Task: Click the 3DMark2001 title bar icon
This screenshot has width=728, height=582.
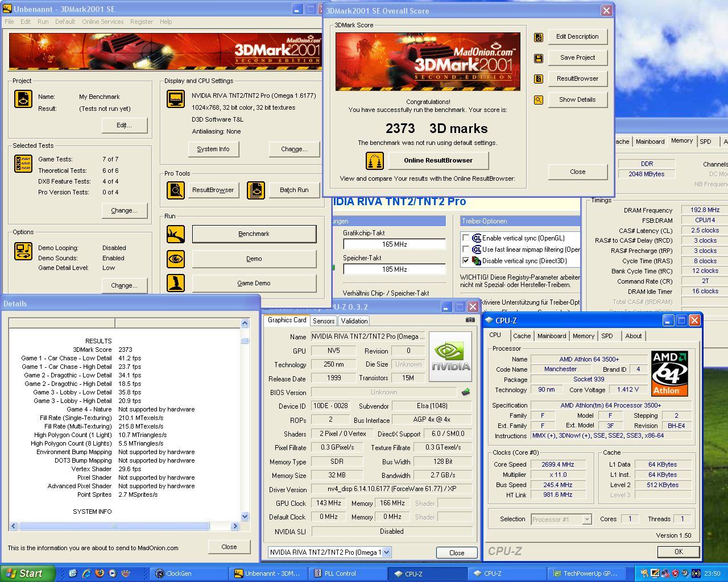Action: tap(7, 9)
